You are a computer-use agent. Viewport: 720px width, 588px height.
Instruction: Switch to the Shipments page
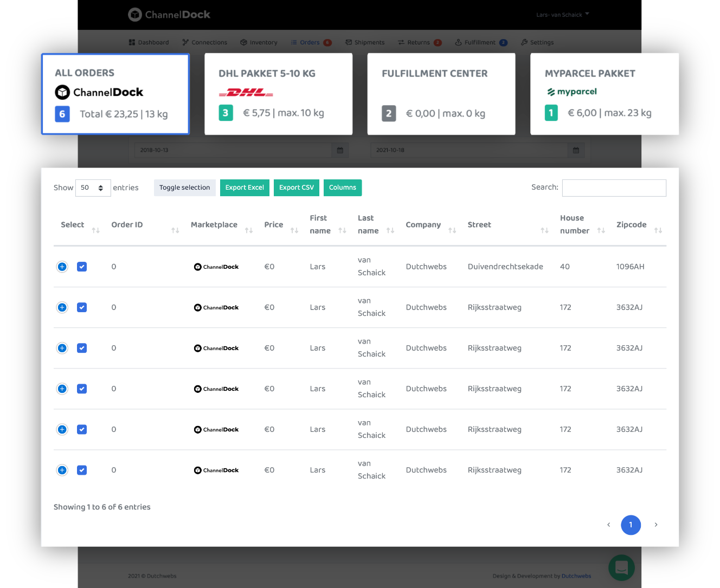point(365,42)
